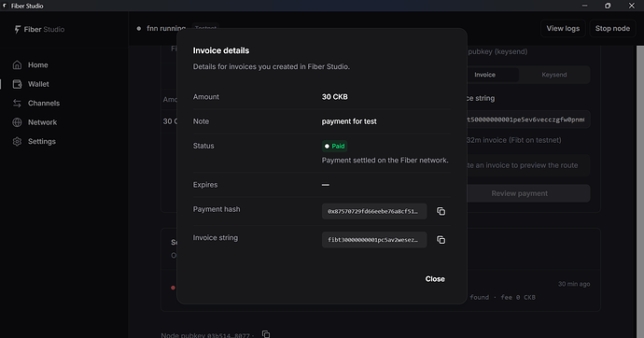Click the 'fnn running' status text
This screenshot has height=338, width=644.
166,28
